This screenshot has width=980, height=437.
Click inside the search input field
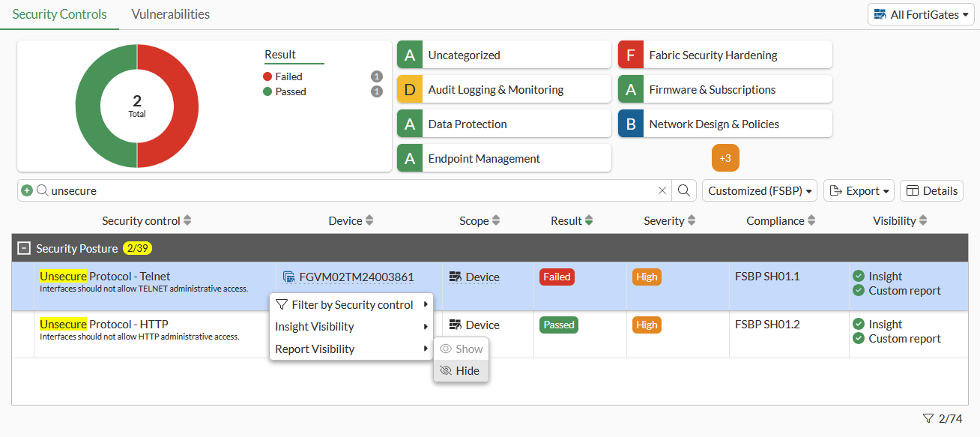pos(300,190)
